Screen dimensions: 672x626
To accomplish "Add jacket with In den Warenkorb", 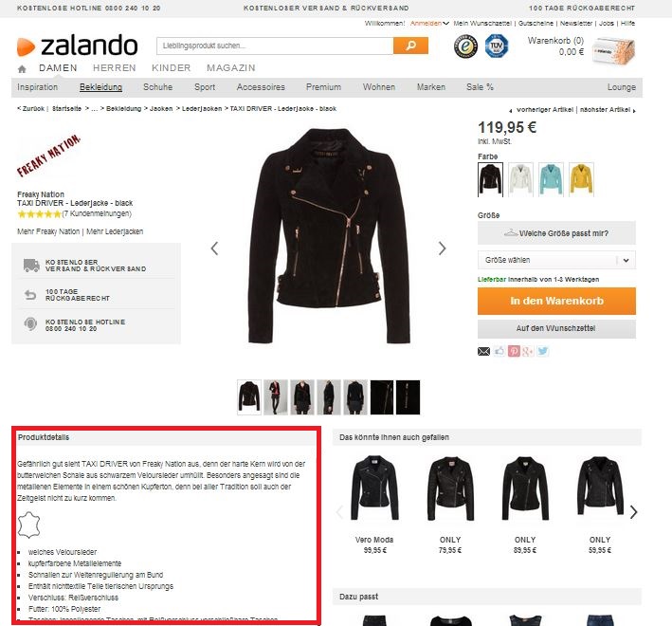I will 556,301.
